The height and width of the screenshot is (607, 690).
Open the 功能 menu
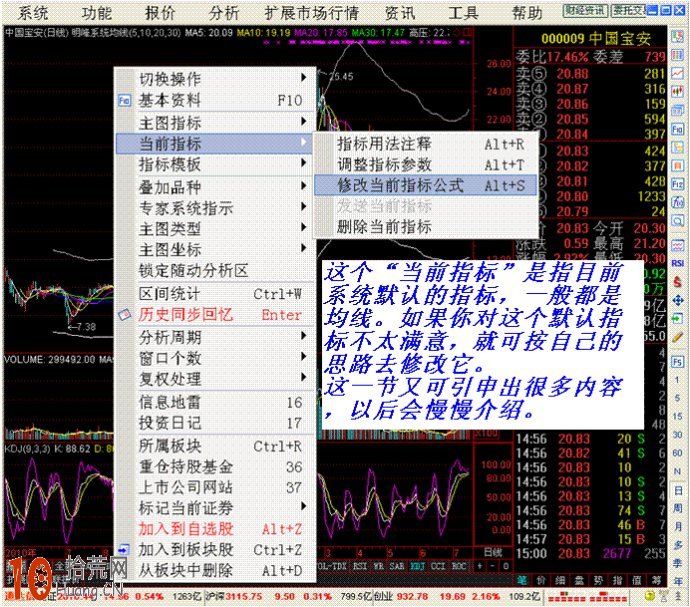(97, 13)
